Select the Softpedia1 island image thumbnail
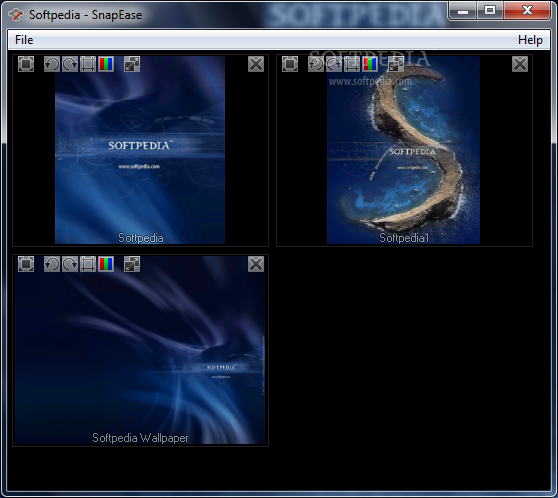Image resolution: width=558 pixels, height=498 pixels. [x=403, y=150]
